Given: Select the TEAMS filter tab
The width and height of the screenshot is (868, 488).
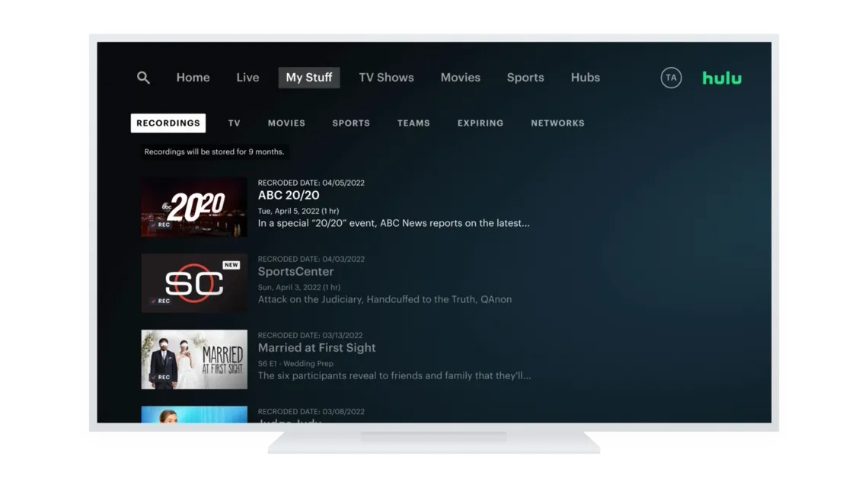Looking at the screenshot, I should [x=413, y=123].
